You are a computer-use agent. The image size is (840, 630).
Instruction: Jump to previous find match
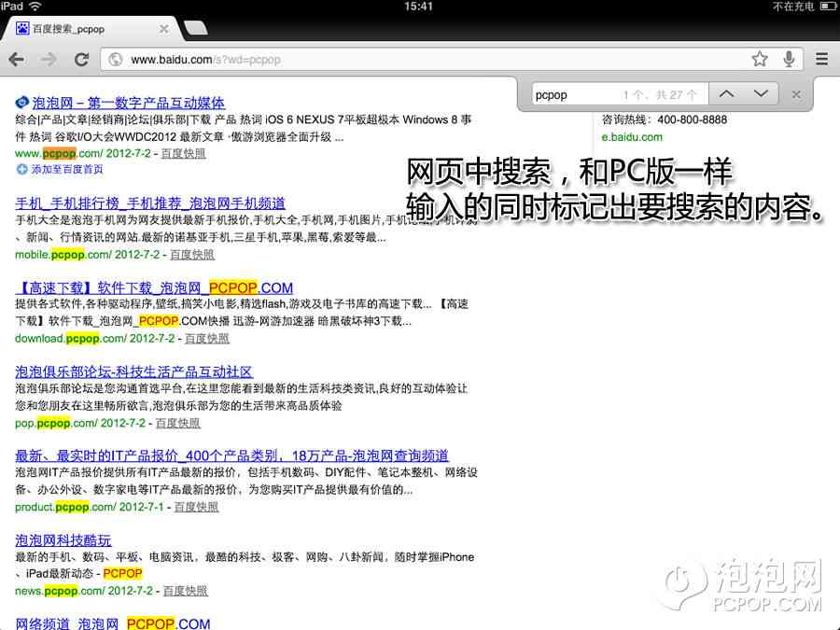point(727,94)
